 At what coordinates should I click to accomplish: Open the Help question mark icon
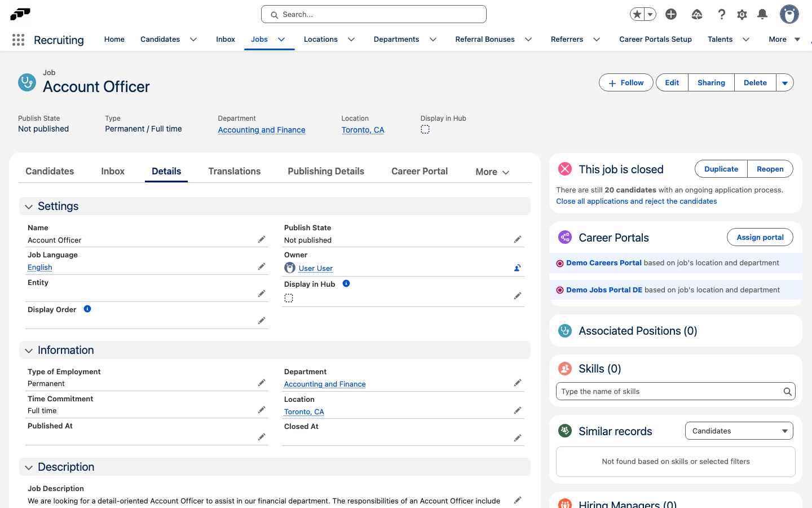[721, 14]
